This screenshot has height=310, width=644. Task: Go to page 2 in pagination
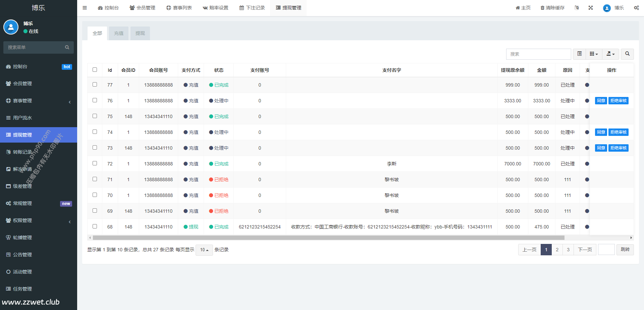click(557, 250)
